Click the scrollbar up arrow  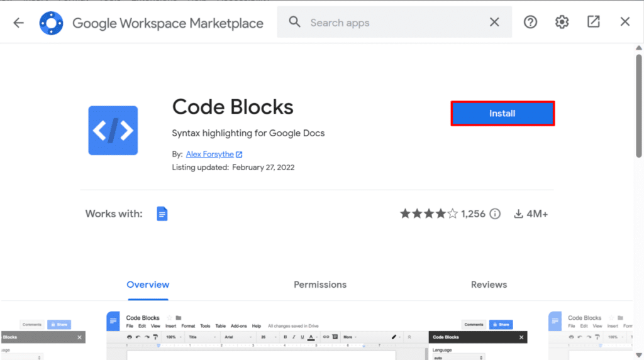point(639,48)
